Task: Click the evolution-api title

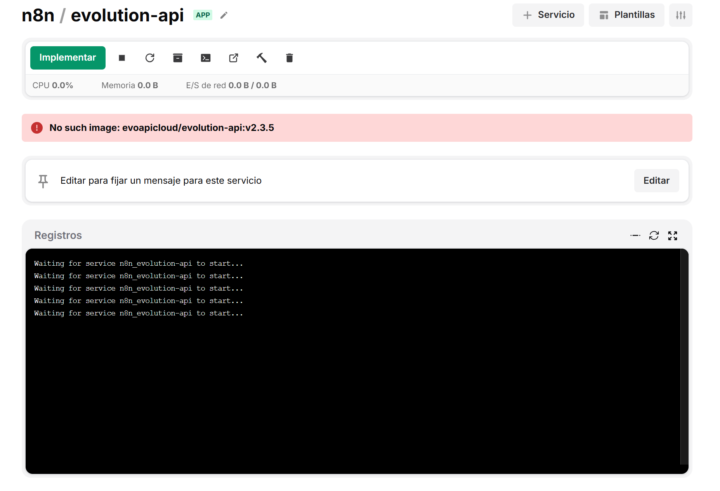Action: pyautogui.click(x=127, y=16)
